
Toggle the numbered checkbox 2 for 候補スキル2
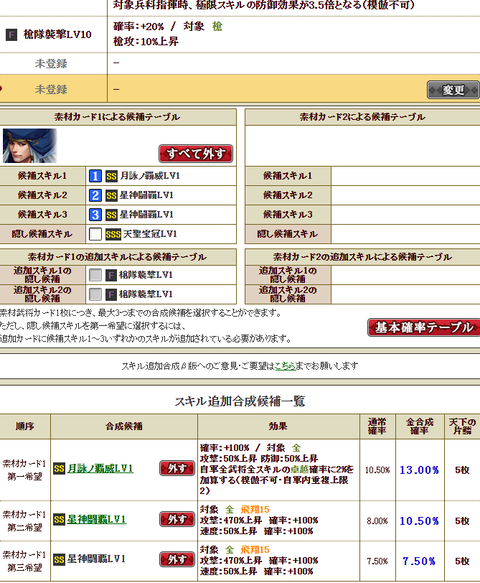(95, 195)
